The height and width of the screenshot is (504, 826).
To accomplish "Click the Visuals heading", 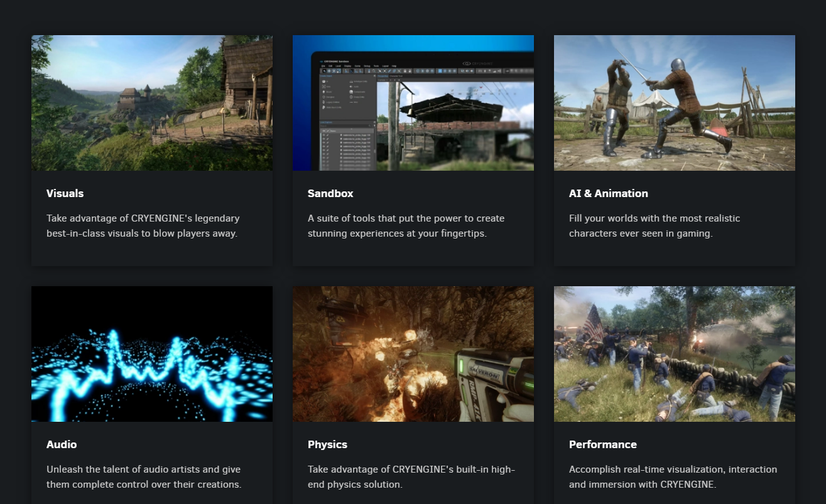I will click(x=65, y=193).
